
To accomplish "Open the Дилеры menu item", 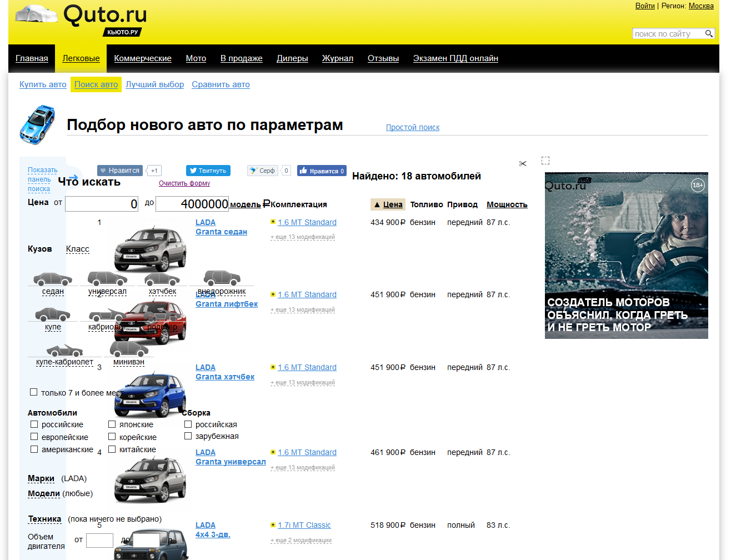I will [x=292, y=58].
